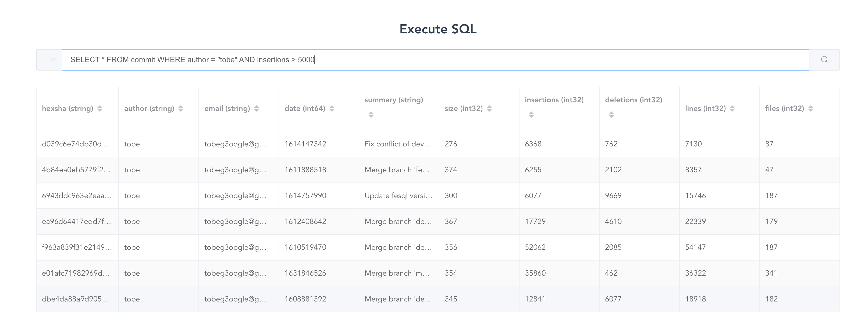Sort by deletions column sort icon
Screen dimensions: 868x316
coord(611,115)
